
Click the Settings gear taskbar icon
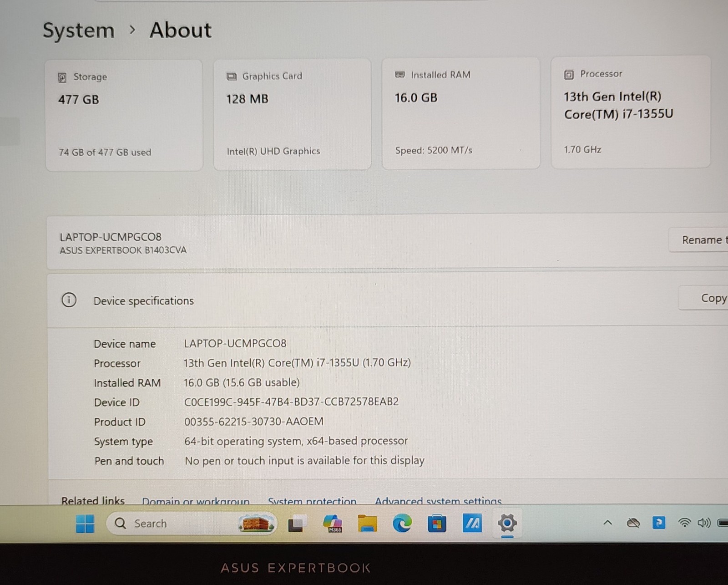(507, 523)
